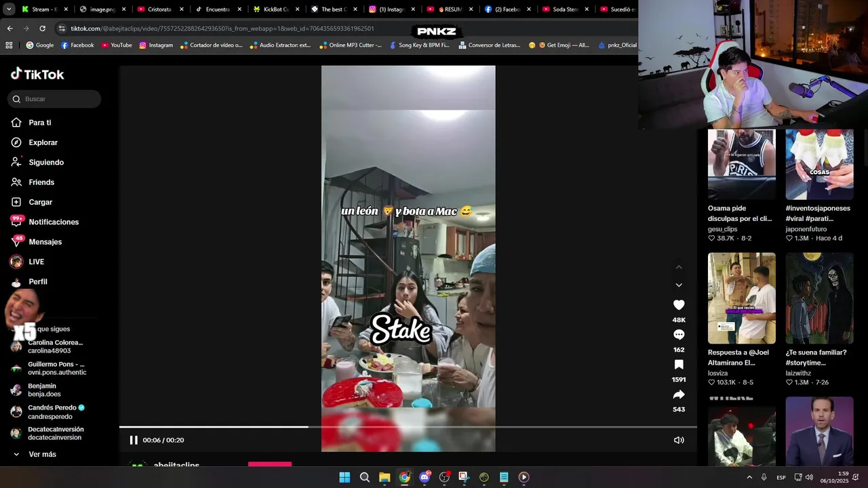The image size is (868, 488).
Task: Open Decatecainversión account
Action: point(47,433)
